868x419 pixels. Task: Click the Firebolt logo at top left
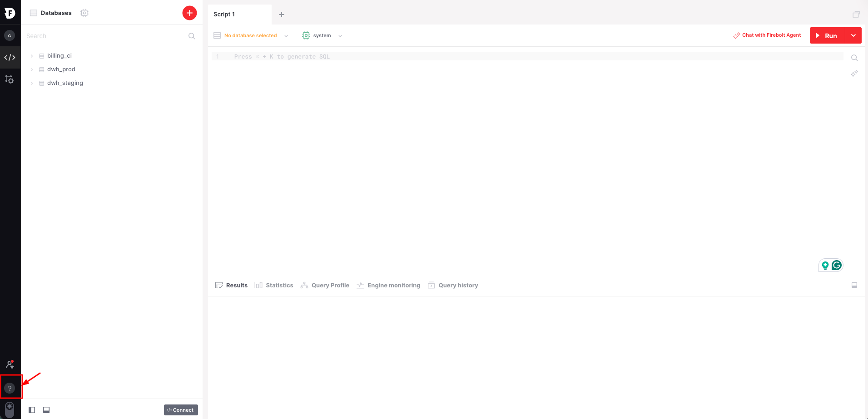tap(10, 13)
